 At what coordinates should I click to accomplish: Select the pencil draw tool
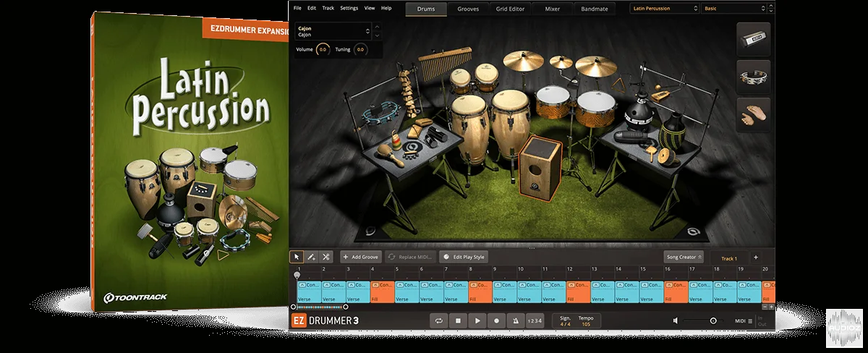tap(311, 257)
